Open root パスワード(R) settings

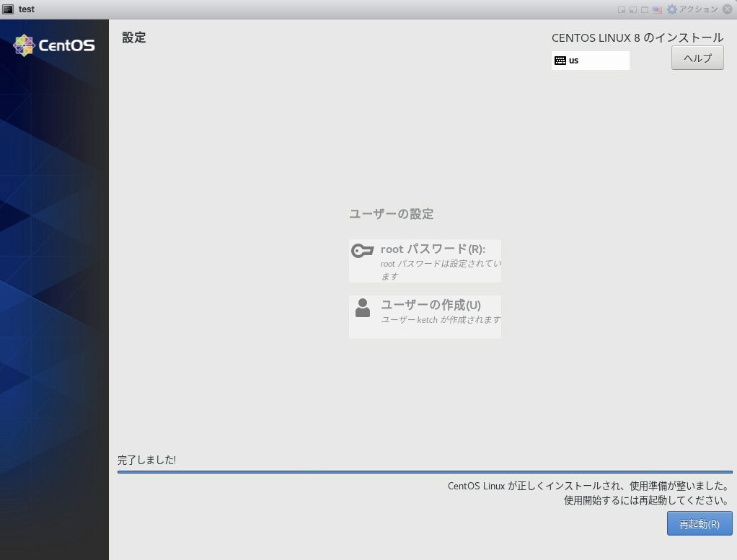coord(425,261)
